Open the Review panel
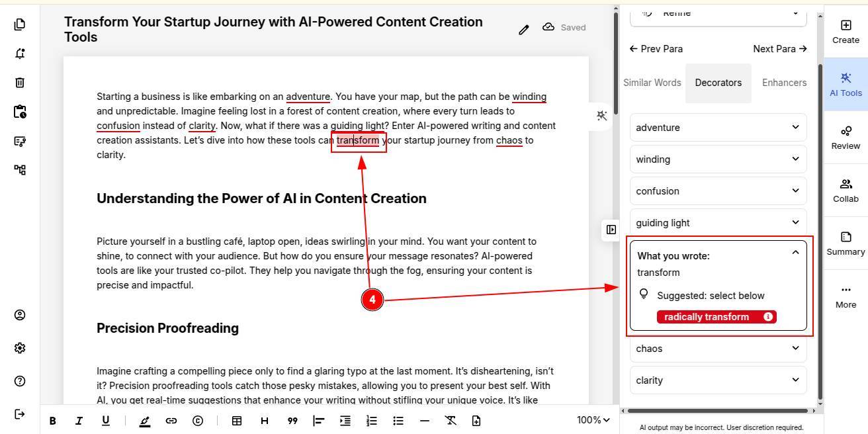The height and width of the screenshot is (434, 868). click(x=846, y=138)
